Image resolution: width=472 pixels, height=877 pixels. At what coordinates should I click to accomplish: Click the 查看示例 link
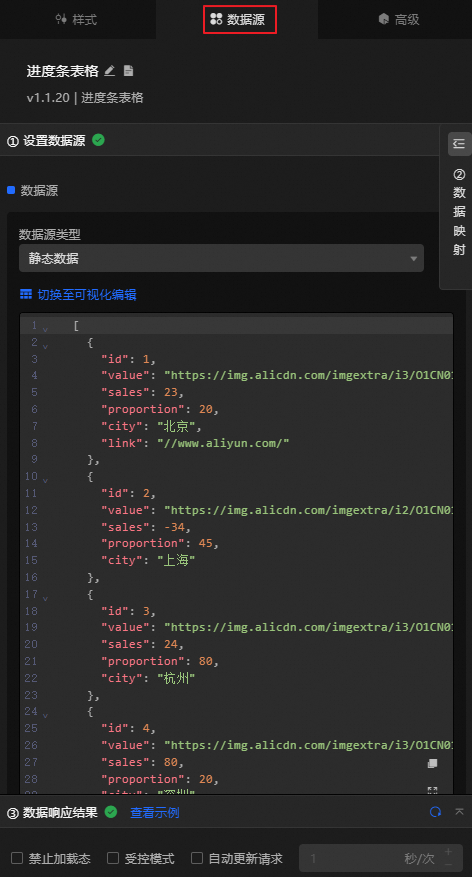click(x=155, y=813)
